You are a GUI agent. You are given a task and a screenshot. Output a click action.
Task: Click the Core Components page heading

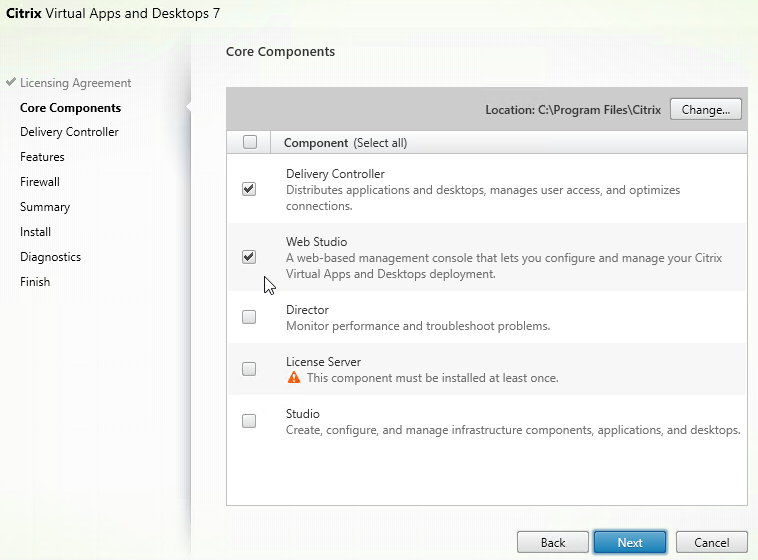[x=280, y=52]
